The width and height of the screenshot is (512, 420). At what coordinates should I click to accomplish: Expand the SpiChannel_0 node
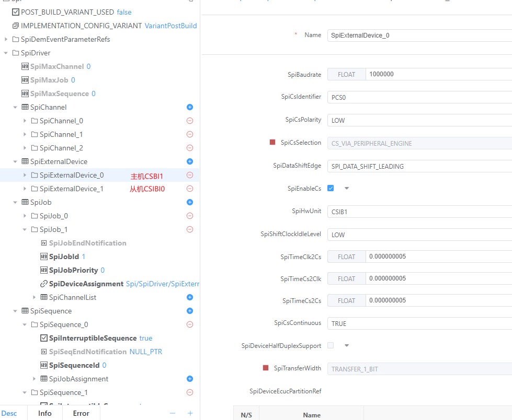click(x=25, y=121)
